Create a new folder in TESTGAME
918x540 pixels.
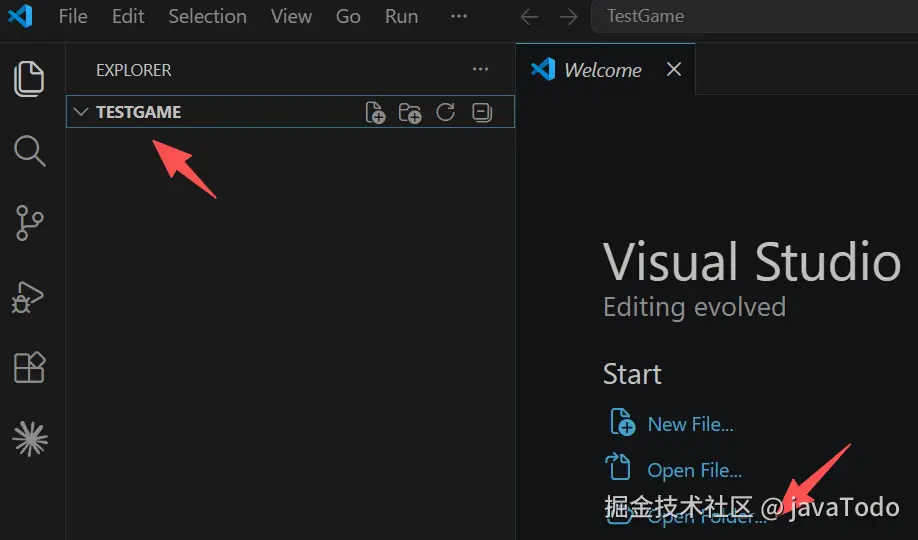pos(410,112)
